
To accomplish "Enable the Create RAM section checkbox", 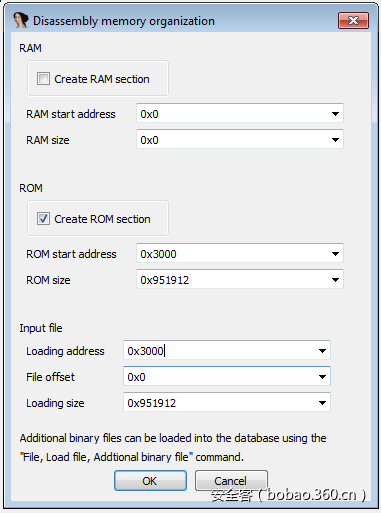I will click(43, 79).
